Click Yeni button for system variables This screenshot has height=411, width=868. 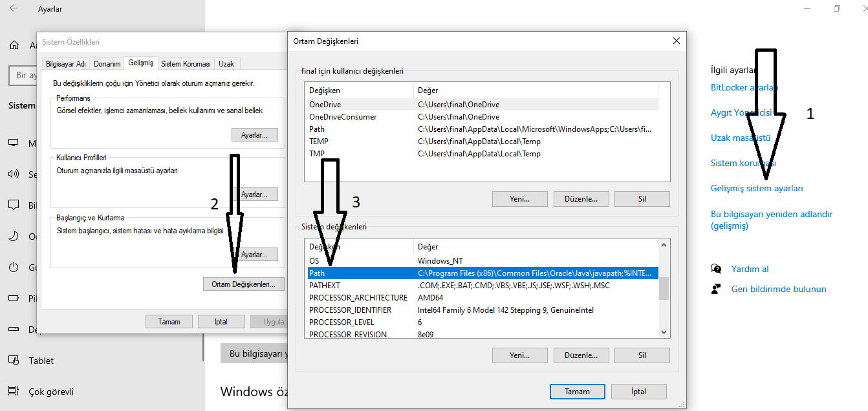[x=519, y=355]
